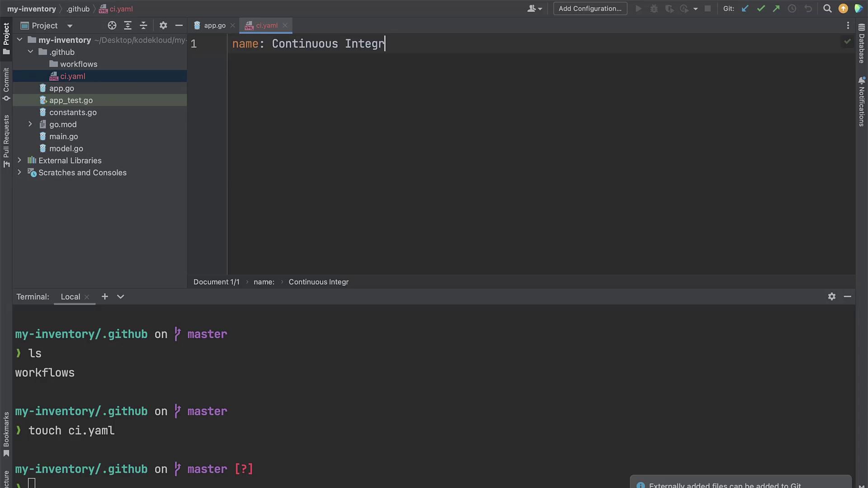This screenshot has height=488, width=868.
Task: Open terminal settings gear icon
Action: tap(831, 296)
